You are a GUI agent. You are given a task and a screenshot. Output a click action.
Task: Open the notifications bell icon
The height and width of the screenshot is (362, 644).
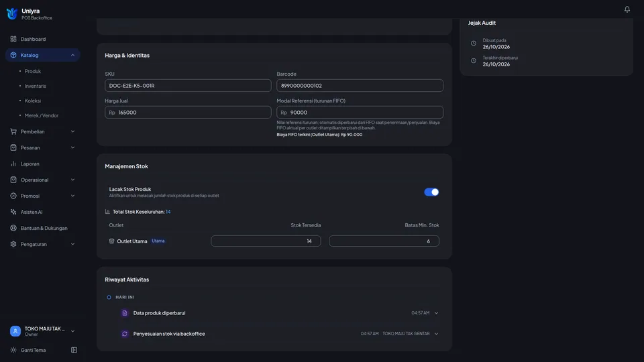click(x=627, y=9)
